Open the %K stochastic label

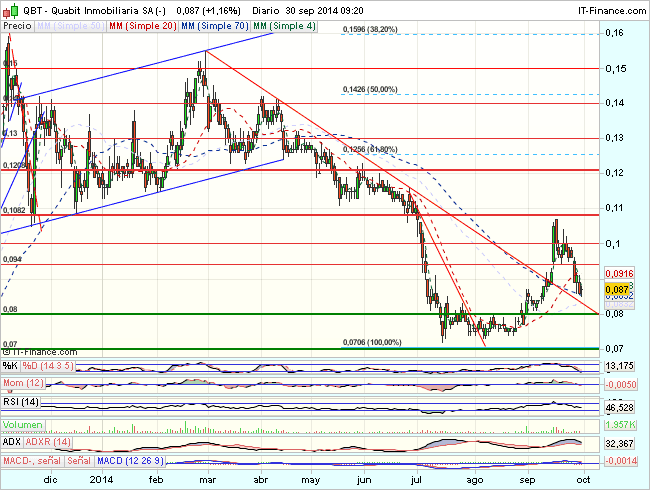click(10, 366)
